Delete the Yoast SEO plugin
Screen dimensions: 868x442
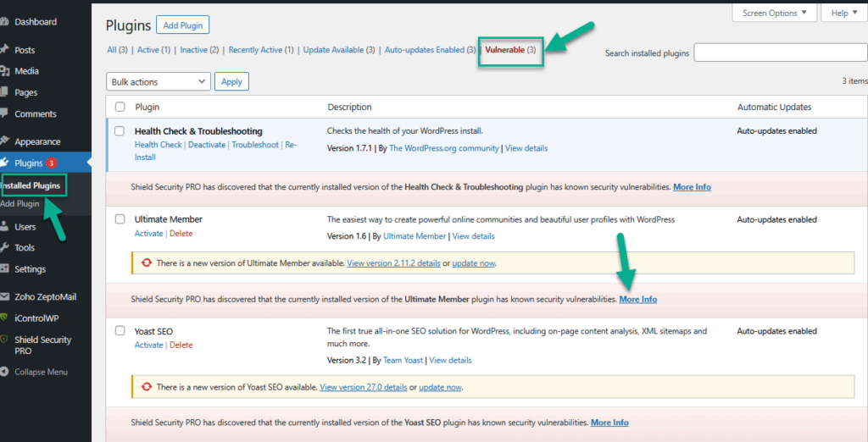pos(181,345)
